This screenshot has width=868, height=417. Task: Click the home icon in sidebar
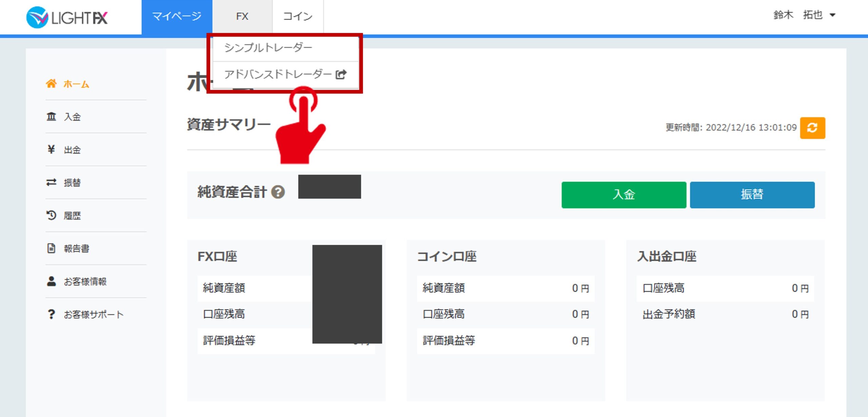click(51, 84)
